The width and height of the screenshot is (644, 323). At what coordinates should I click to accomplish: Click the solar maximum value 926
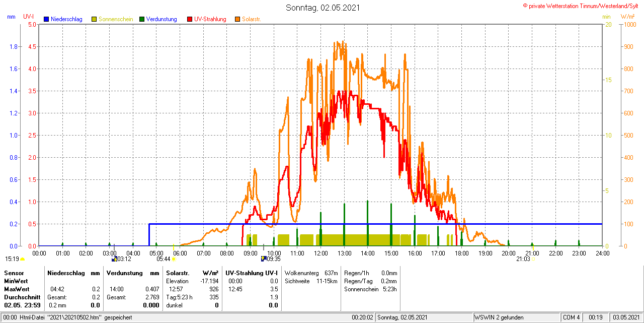tap(214, 289)
